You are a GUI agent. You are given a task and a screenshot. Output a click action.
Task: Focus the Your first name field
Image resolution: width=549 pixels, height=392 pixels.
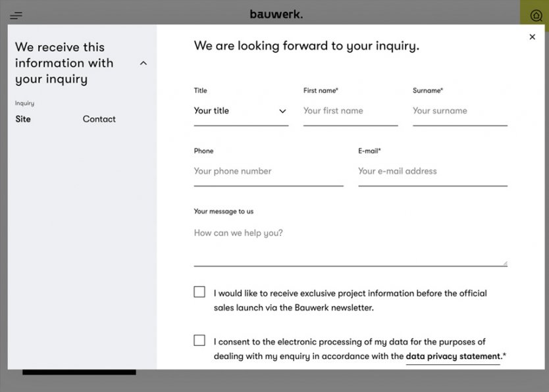click(350, 111)
